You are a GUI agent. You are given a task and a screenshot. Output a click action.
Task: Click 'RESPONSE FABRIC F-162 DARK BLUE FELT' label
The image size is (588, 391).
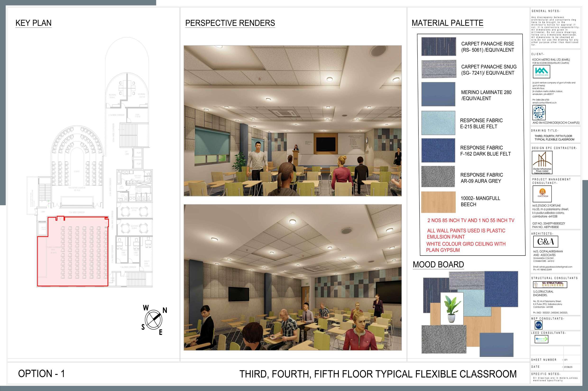point(485,151)
